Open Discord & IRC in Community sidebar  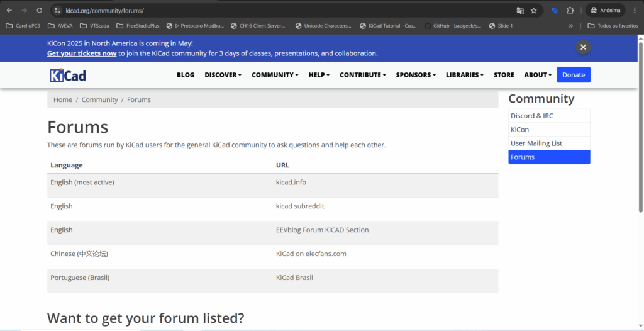(549, 116)
